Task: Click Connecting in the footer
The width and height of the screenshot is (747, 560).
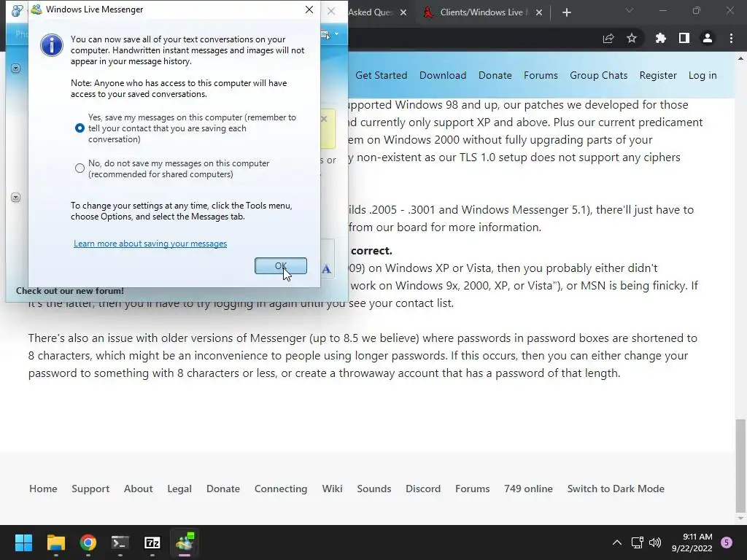Action: click(281, 489)
